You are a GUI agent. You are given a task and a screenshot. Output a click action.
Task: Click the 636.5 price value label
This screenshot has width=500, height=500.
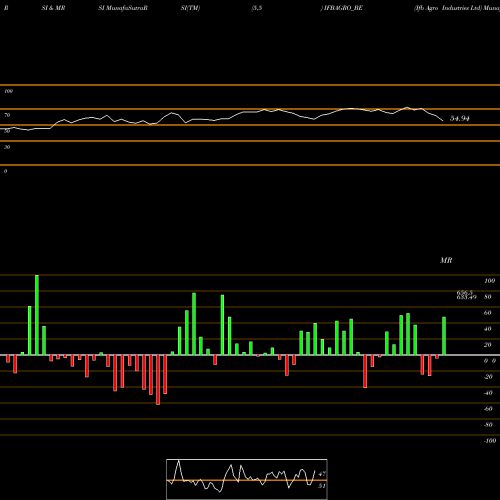[x=465, y=292]
